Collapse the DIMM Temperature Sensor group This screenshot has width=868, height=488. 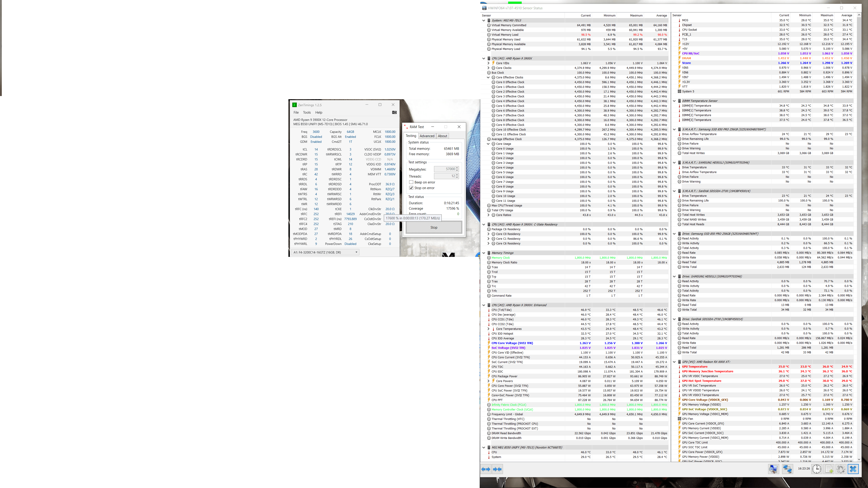pyautogui.click(x=674, y=101)
